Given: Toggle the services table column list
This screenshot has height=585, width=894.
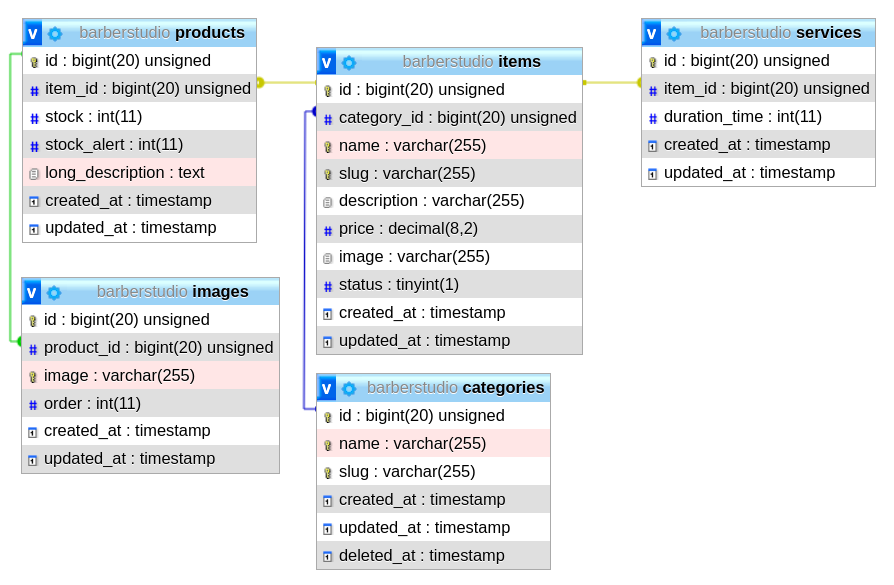Looking at the screenshot, I should [652, 33].
